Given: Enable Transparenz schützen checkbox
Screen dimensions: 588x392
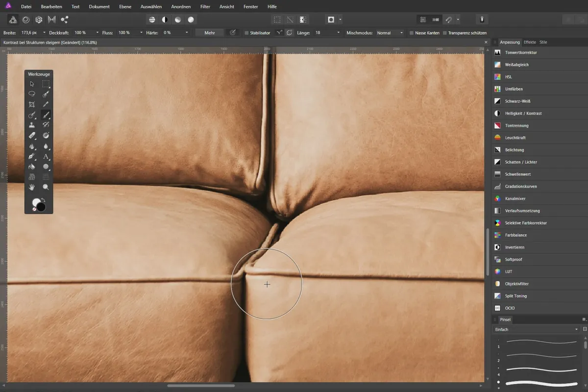Looking at the screenshot, I should 445,33.
